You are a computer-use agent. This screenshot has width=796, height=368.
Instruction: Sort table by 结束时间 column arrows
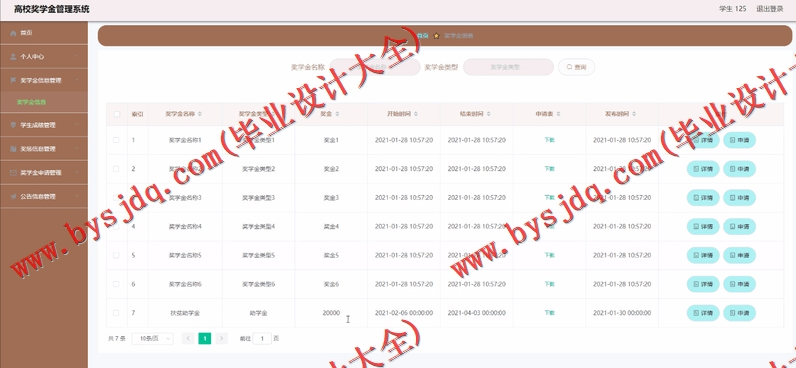pyautogui.click(x=488, y=114)
